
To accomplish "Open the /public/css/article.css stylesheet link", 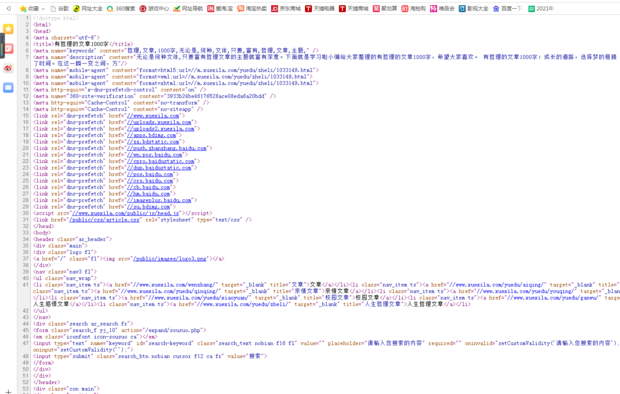I will point(104,220).
